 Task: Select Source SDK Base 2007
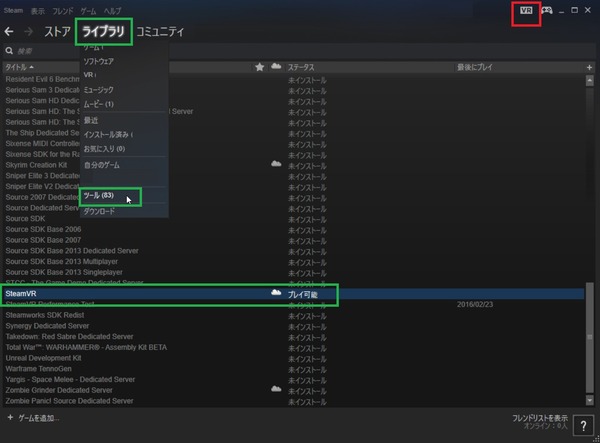click(x=43, y=240)
